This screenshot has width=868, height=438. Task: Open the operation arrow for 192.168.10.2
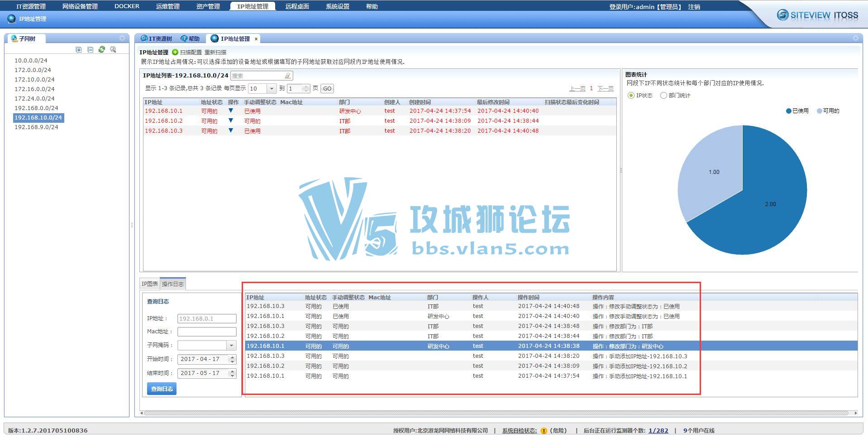[231, 120]
